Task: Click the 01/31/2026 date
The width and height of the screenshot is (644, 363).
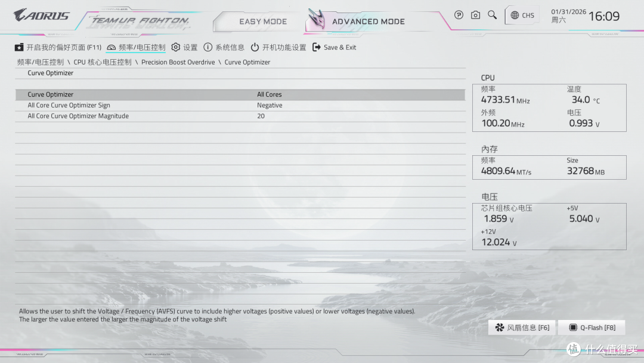Action: coord(568,11)
